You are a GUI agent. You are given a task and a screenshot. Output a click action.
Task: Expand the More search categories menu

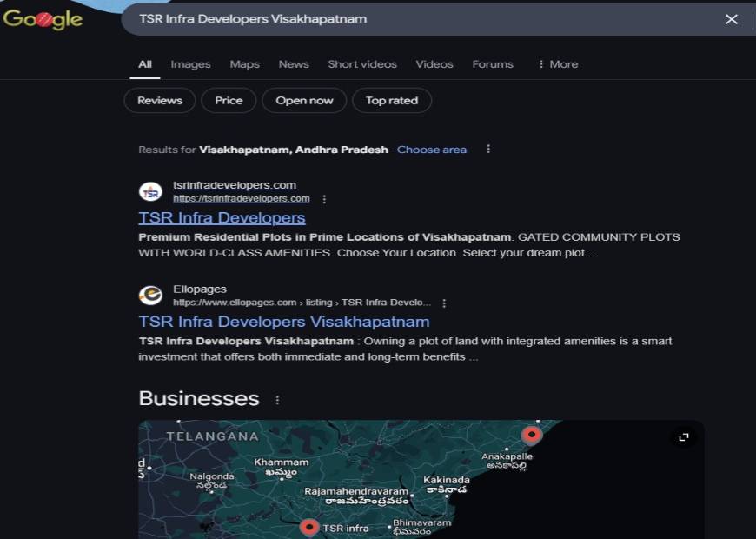[x=557, y=64]
